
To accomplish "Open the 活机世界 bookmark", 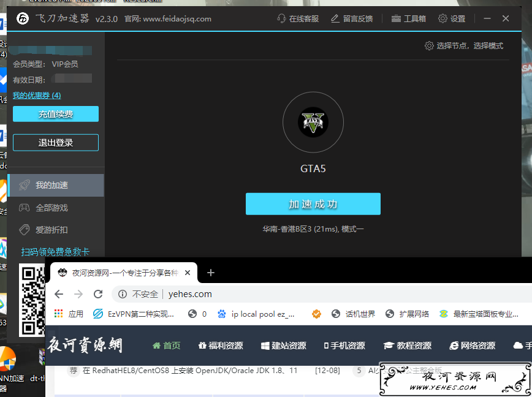I will coord(353,314).
